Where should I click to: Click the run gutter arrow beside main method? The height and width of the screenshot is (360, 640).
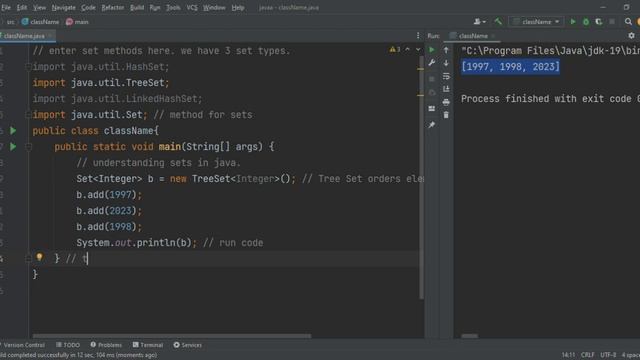pyautogui.click(x=13, y=147)
